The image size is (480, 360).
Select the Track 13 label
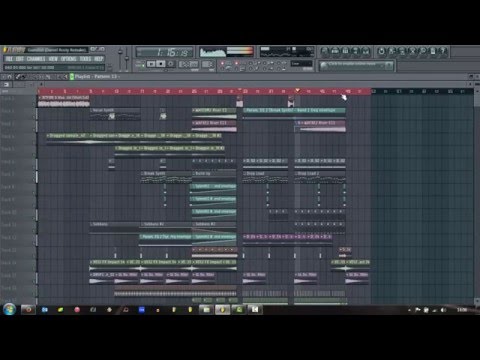click(x=9, y=250)
